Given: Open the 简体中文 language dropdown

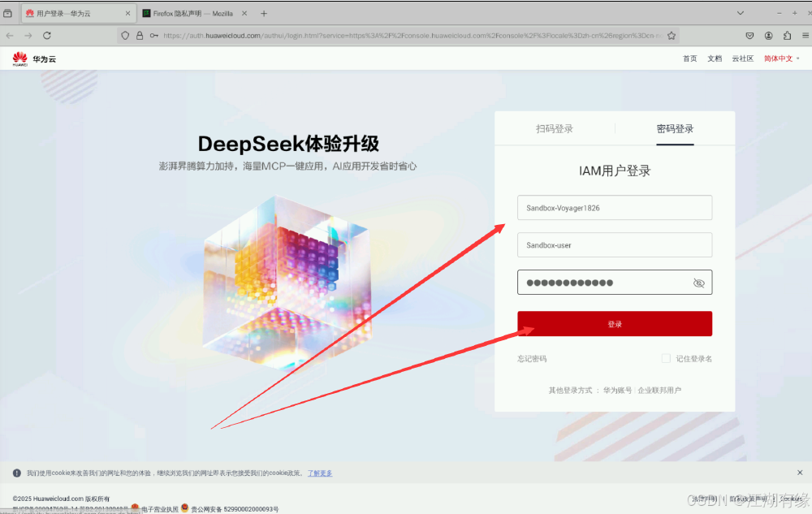Looking at the screenshot, I should pyautogui.click(x=781, y=58).
